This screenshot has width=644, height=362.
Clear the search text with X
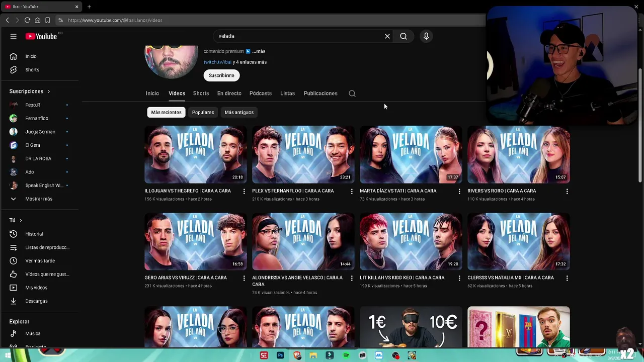click(387, 36)
